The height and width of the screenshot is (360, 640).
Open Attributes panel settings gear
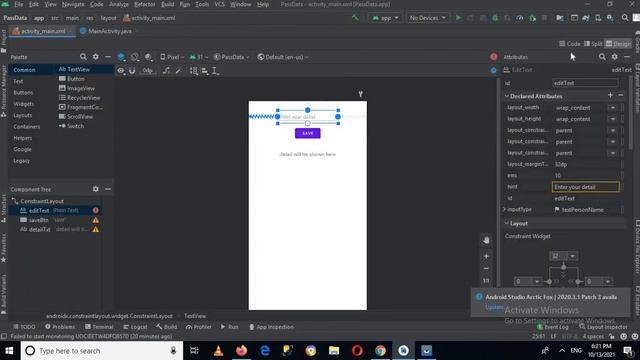(615, 57)
